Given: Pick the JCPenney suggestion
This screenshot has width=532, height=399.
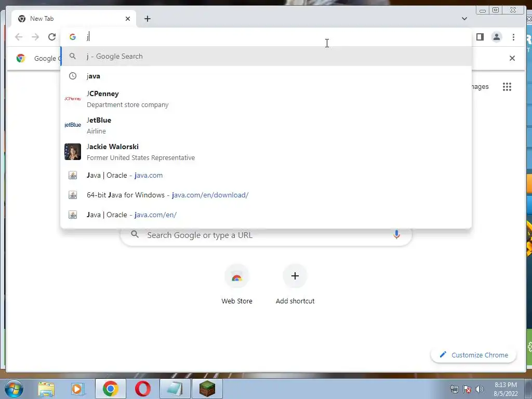Looking at the screenshot, I should click(x=266, y=99).
